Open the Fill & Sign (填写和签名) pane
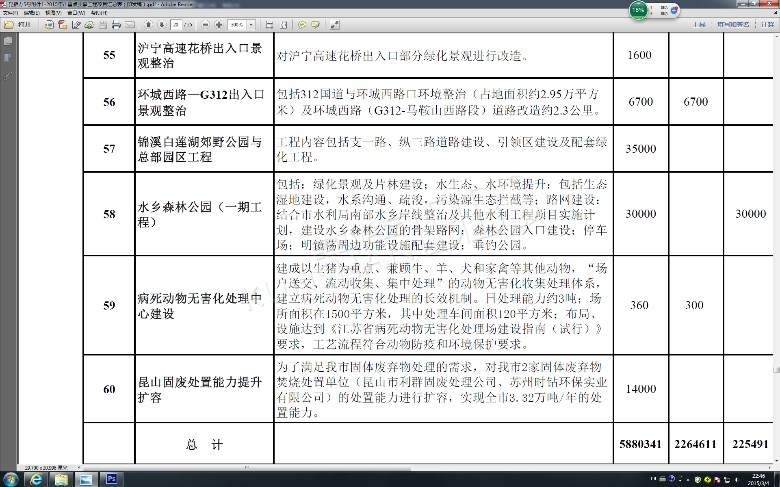Viewport: 780px width, 487px height. coord(733,24)
